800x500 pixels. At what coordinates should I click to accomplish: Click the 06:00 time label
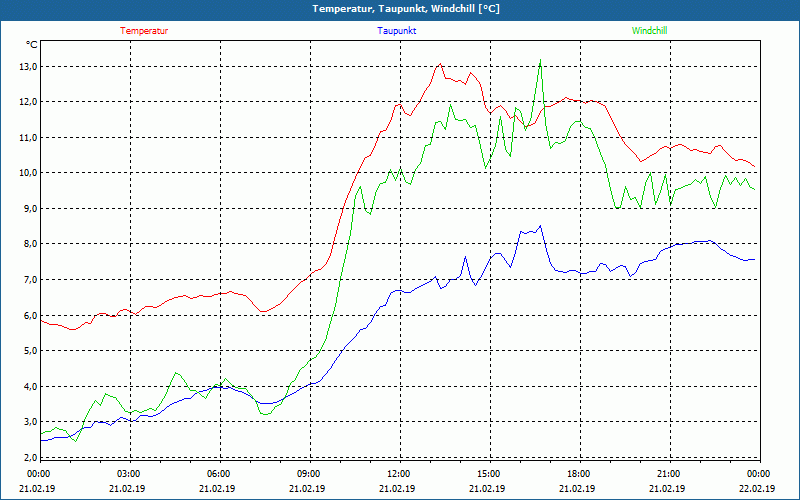pyautogui.click(x=218, y=474)
